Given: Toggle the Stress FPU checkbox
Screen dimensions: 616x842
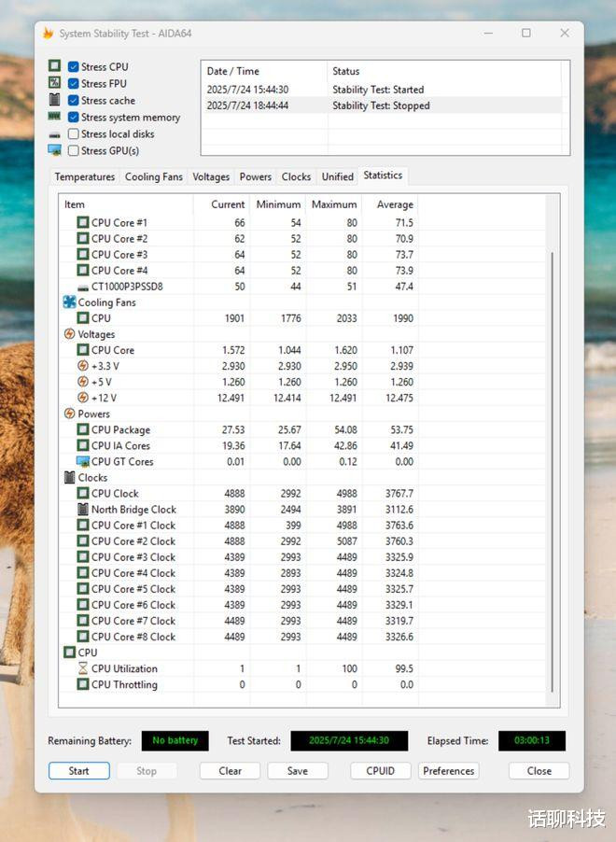Looking at the screenshot, I should pyautogui.click(x=74, y=83).
